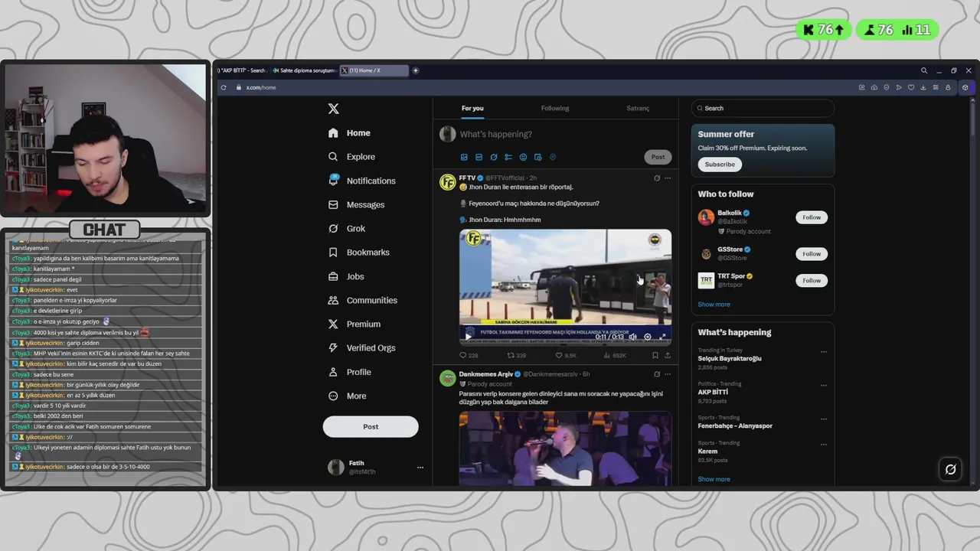Viewport: 980px width, 551px height.
Task: Add a GIF to the new post
Action: 479,157
